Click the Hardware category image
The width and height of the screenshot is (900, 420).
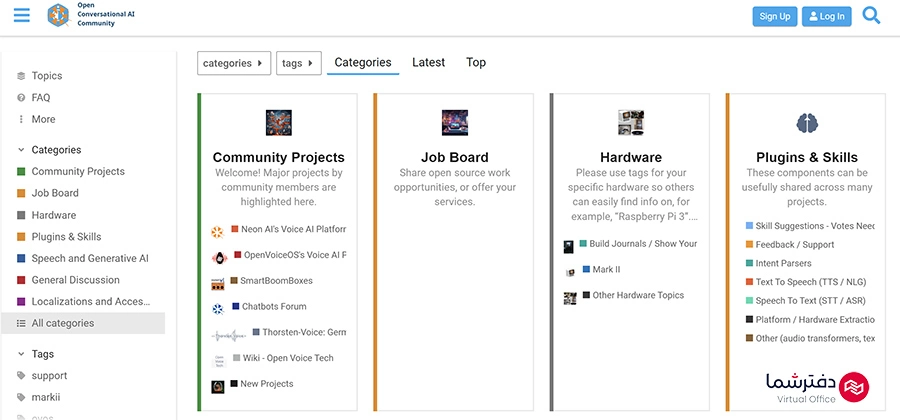point(630,123)
